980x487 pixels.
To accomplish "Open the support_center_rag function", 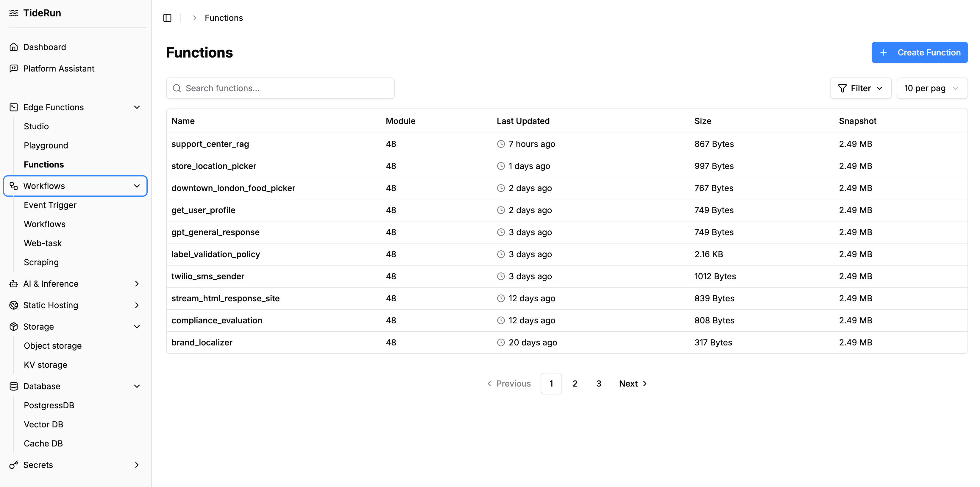I will 210,144.
